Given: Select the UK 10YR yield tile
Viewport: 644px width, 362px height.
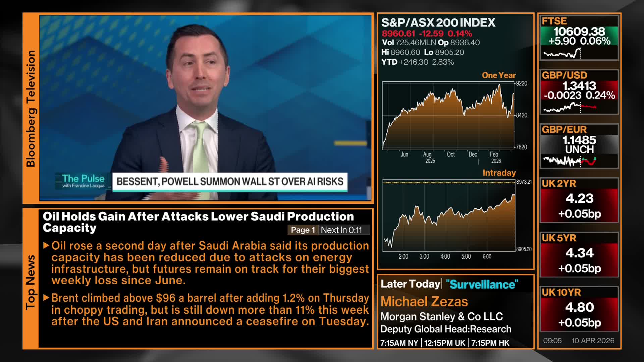Looking at the screenshot, I should tap(579, 309).
